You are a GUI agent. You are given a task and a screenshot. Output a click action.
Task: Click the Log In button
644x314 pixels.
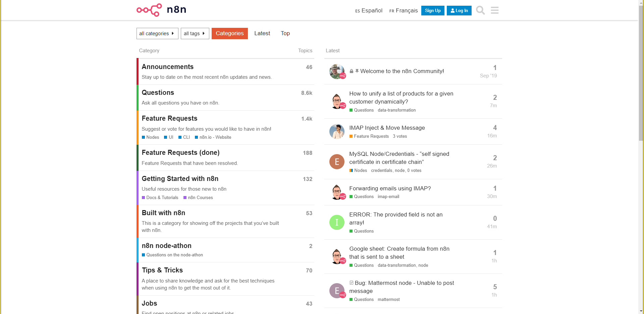[459, 10]
